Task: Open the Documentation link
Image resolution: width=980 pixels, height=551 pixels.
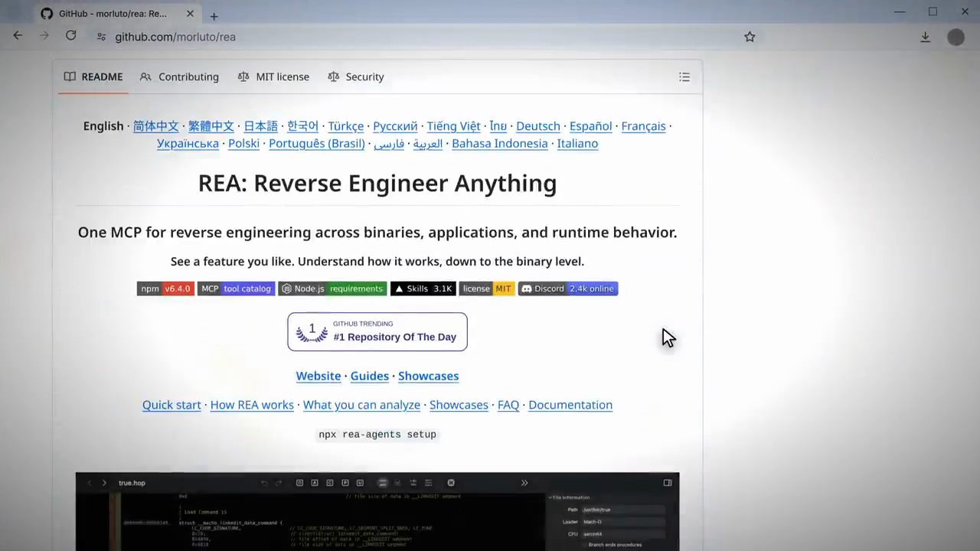Action: pyautogui.click(x=570, y=405)
